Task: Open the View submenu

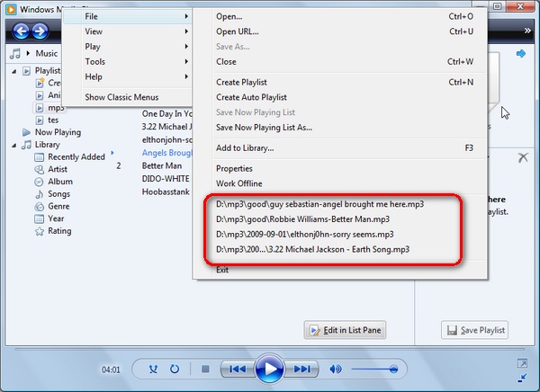Action: (x=127, y=31)
